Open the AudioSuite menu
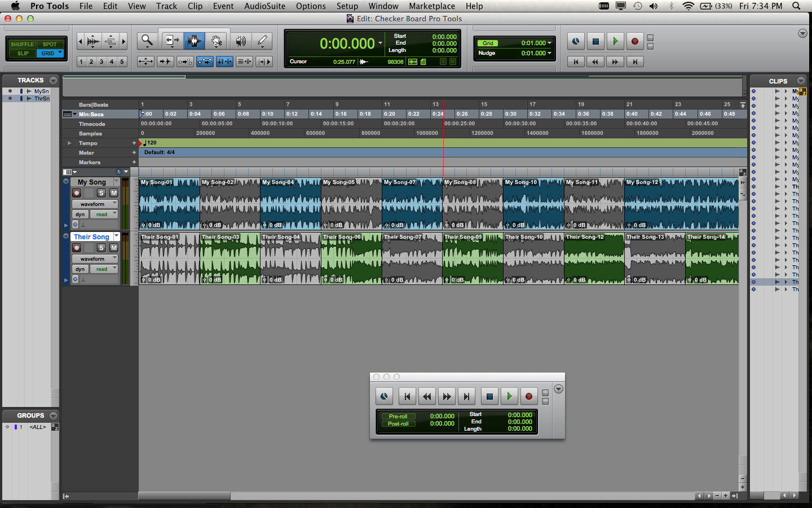 click(x=264, y=6)
